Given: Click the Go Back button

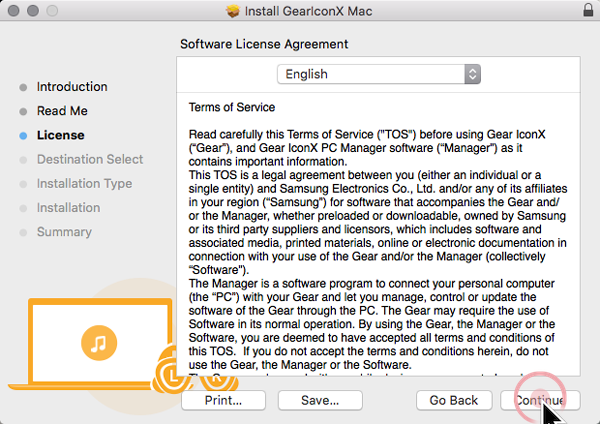Looking at the screenshot, I should pos(454,400).
